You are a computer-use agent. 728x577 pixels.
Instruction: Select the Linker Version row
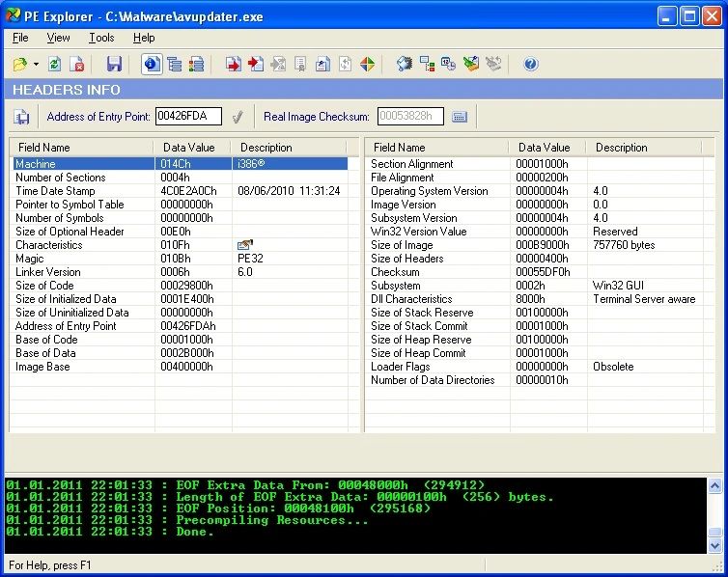[x=181, y=272]
